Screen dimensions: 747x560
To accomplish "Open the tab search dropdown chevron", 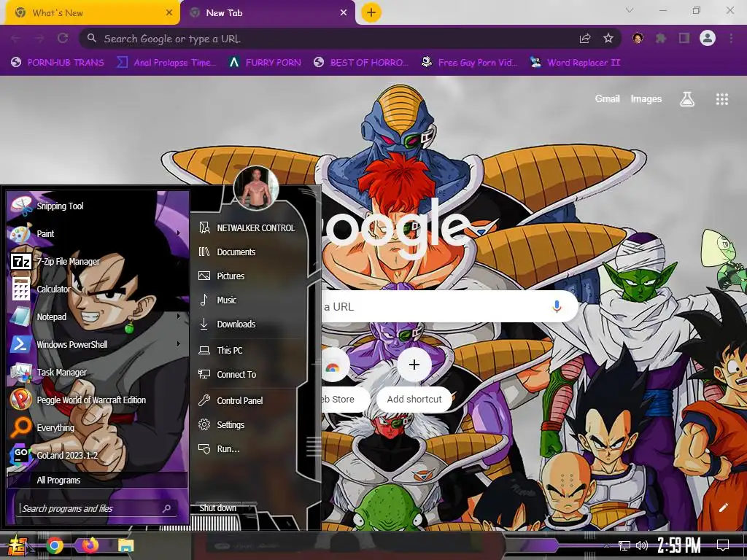I will coord(630,10).
